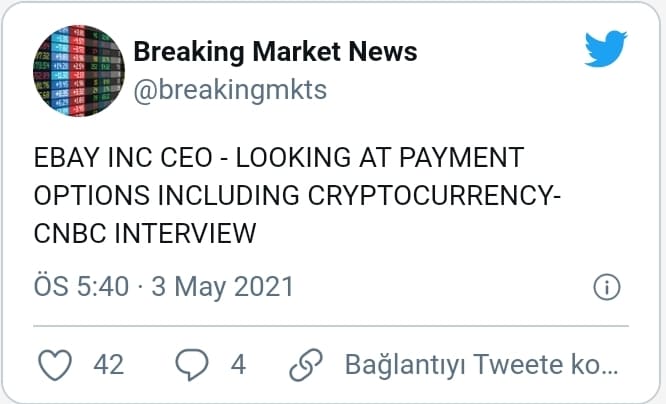Image resolution: width=666 pixels, height=404 pixels.
Task: Click the reply speech bubble icon
Action: (x=191, y=364)
